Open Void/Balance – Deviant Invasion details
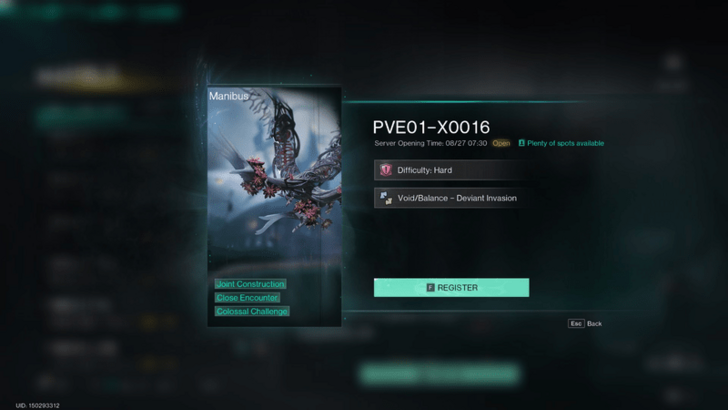This screenshot has height=410, width=728. pos(448,198)
